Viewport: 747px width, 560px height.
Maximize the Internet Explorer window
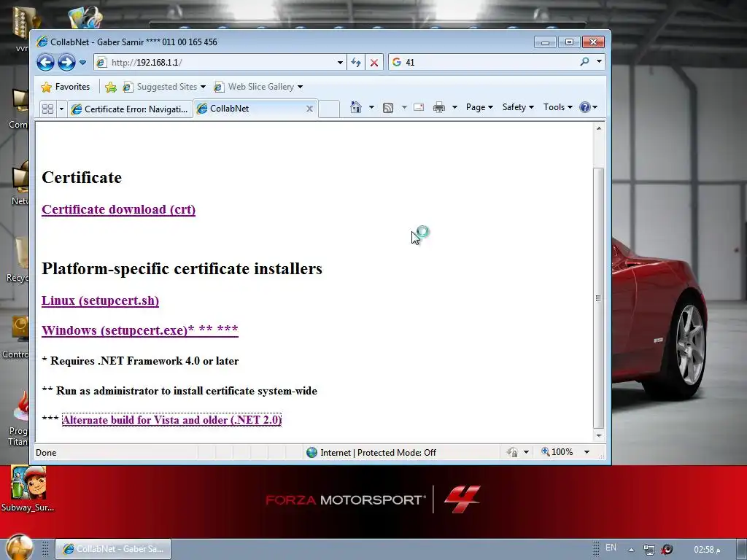point(569,42)
